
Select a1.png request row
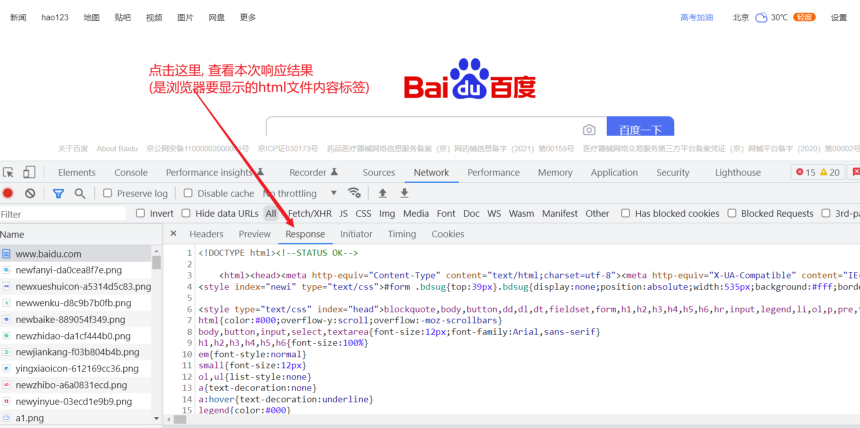click(x=75, y=418)
